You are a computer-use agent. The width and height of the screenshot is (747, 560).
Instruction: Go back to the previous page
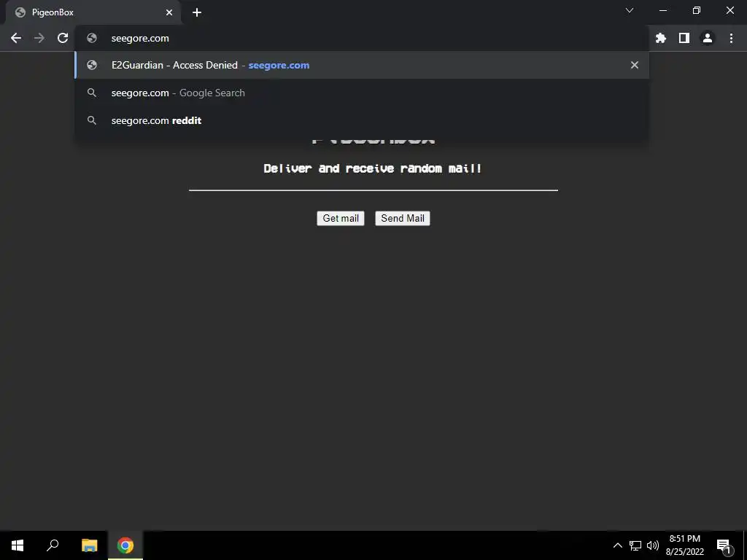pos(16,38)
